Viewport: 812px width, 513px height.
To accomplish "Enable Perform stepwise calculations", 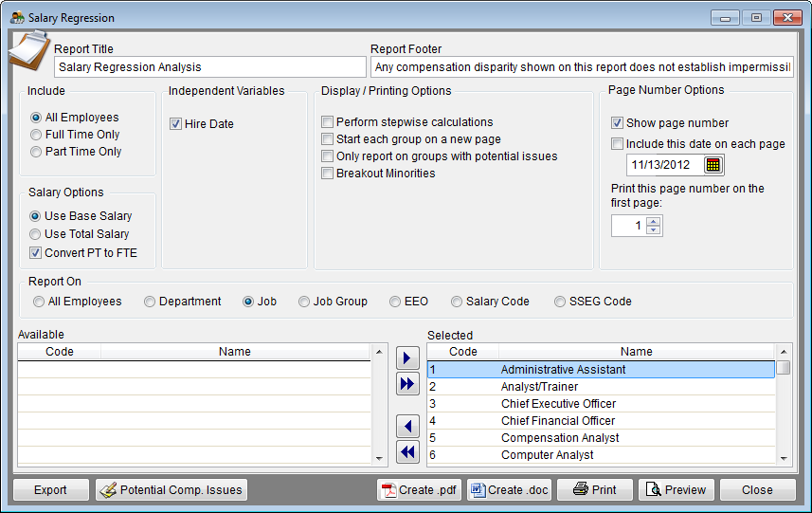I will pos(327,121).
